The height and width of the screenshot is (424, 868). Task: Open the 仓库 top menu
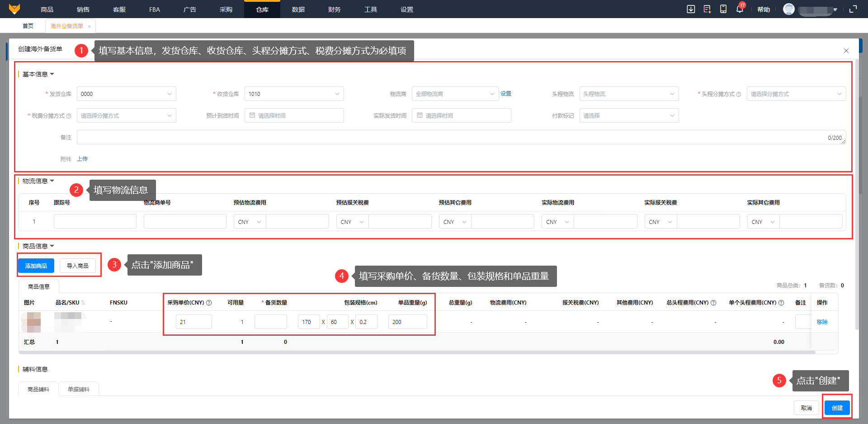[x=262, y=10]
